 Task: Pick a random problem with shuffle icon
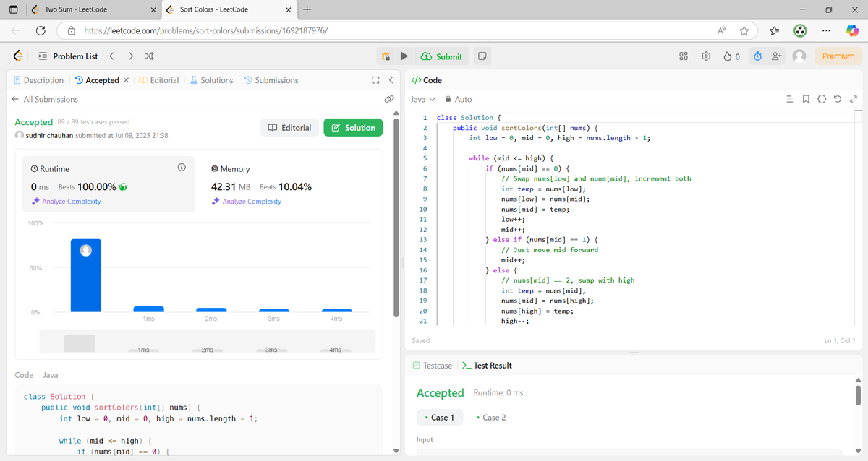point(149,56)
